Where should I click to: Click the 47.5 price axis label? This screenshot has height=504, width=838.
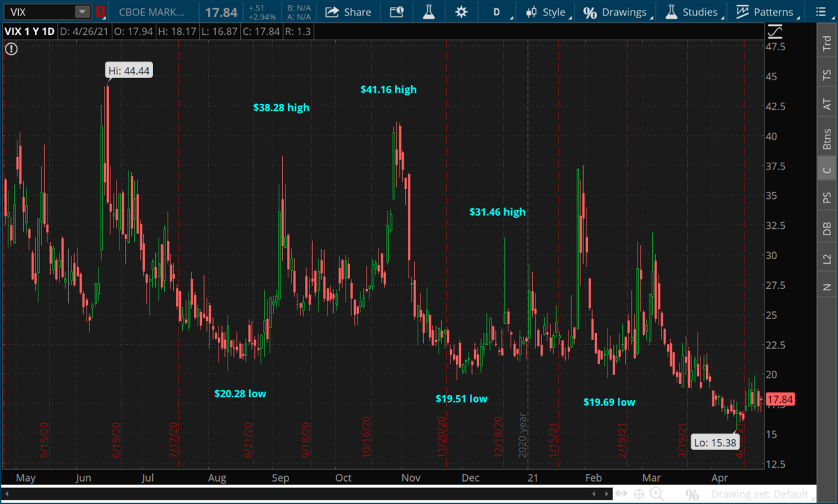tap(777, 47)
